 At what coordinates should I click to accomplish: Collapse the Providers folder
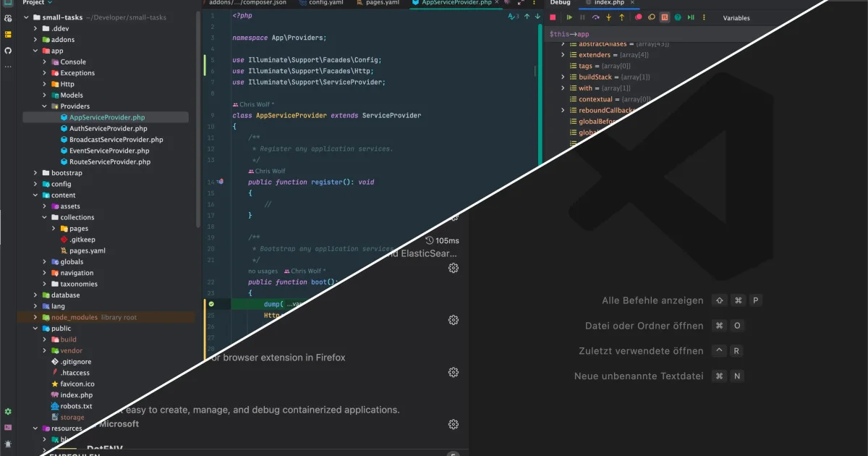44,106
